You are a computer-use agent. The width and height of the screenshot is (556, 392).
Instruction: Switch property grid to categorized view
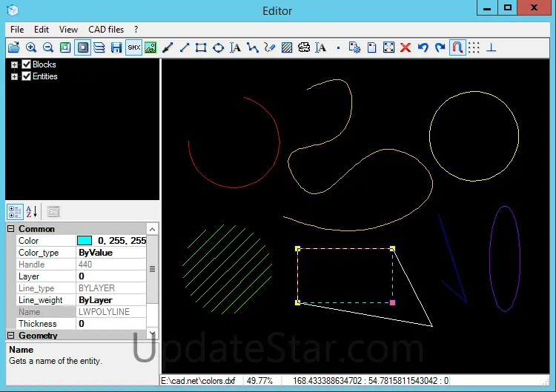(x=16, y=212)
